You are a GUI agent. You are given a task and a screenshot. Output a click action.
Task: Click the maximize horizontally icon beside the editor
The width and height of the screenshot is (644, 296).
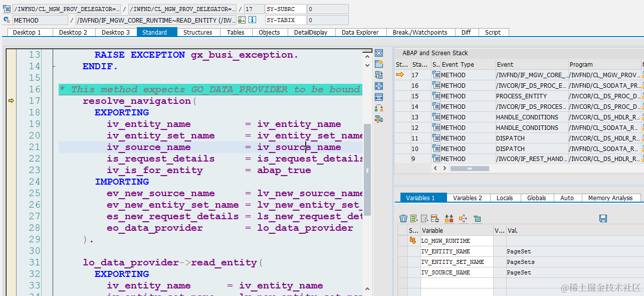(x=379, y=97)
